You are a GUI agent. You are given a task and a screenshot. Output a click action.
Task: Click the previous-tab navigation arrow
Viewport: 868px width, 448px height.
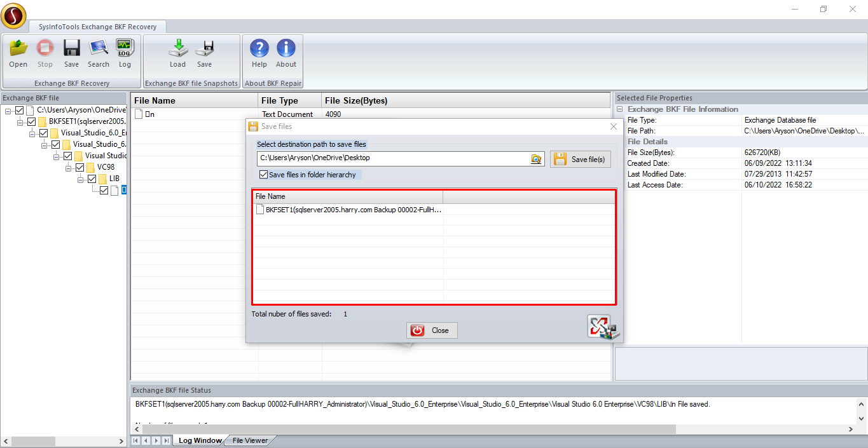pyautogui.click(x=146, y=440)
